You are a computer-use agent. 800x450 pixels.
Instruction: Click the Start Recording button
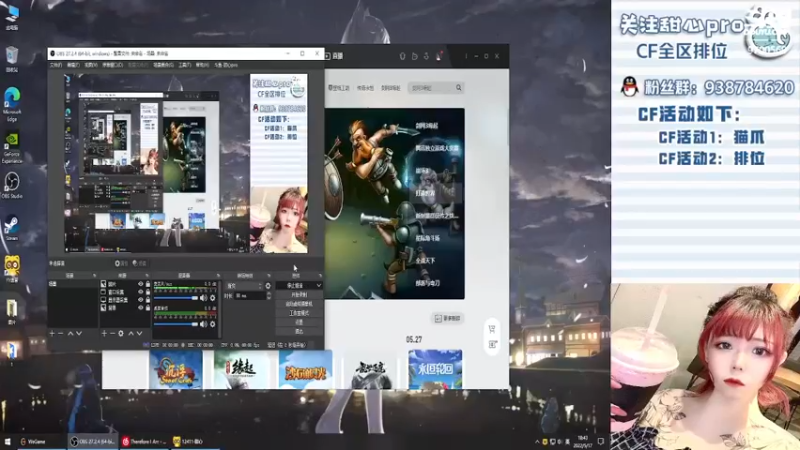coord(299,295)
